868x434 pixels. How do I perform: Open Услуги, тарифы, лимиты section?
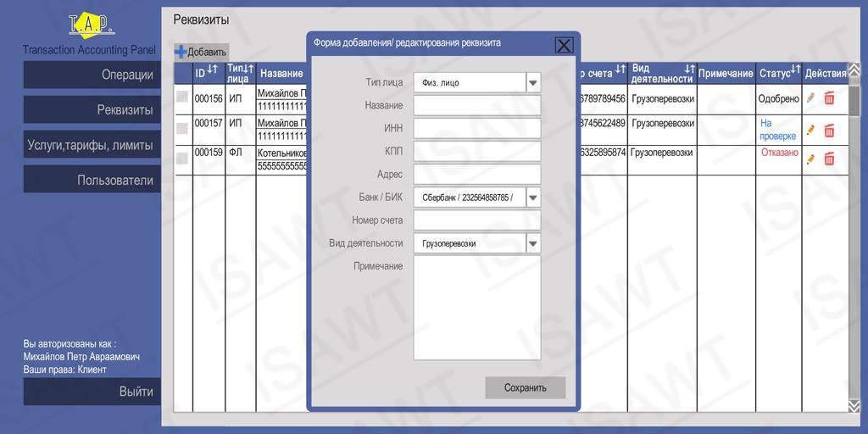[x=92, y=145]
